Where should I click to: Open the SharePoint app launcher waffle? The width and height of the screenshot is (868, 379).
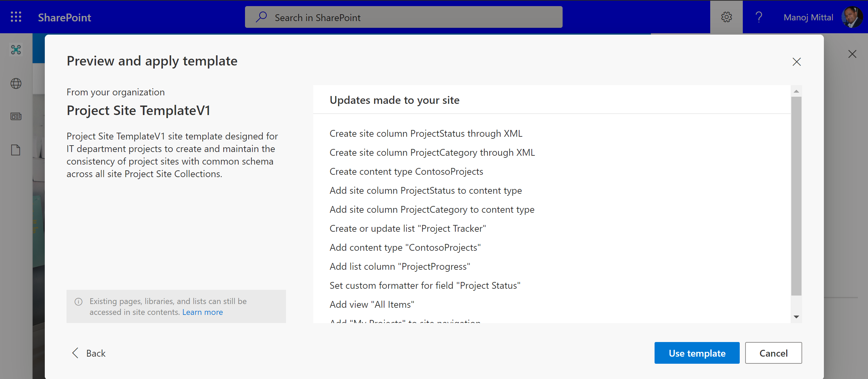(x=16, y=17)
